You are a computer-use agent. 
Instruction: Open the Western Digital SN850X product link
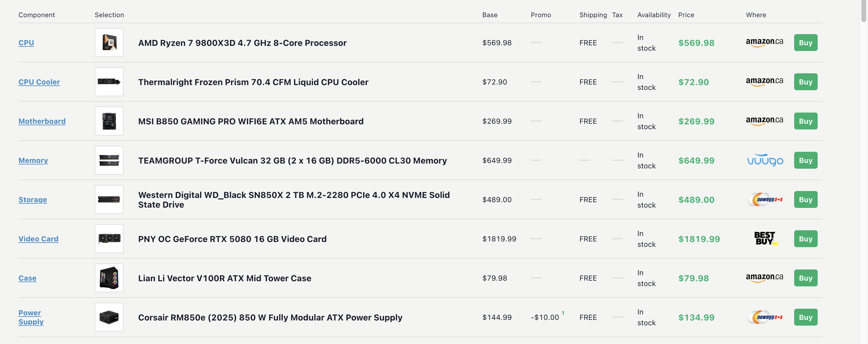pyautogui.click(x=294, y=200)
